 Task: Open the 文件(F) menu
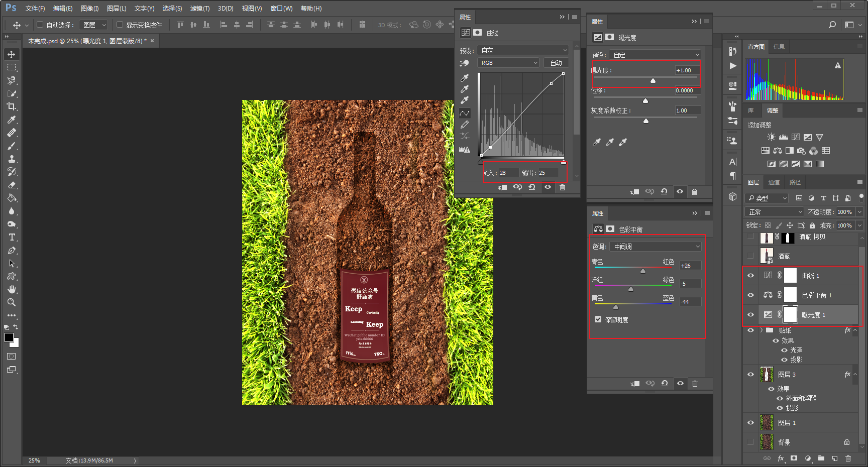pyautogui.click(x=35, y=9)
